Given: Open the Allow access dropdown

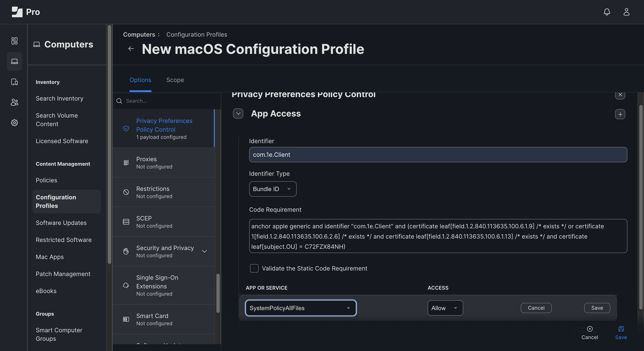Looking at the screenshot, I should click(x=445, y=308).
